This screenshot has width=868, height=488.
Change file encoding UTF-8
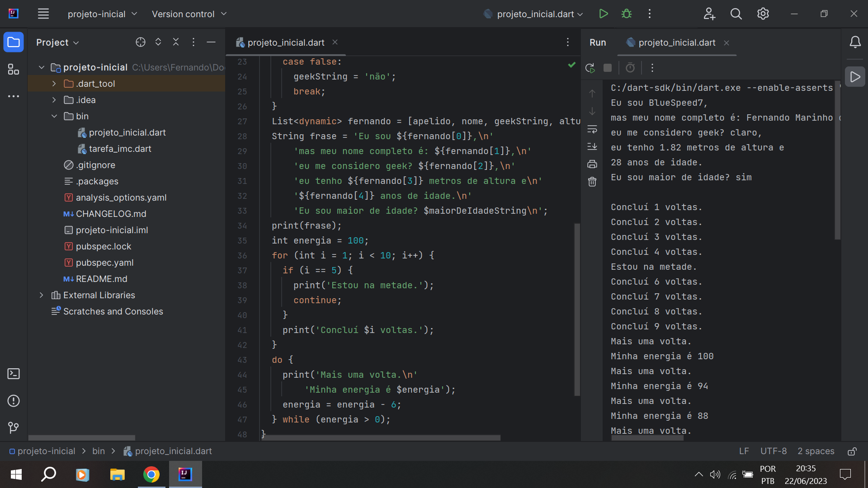pyautogui.click(x=774, y=451)
